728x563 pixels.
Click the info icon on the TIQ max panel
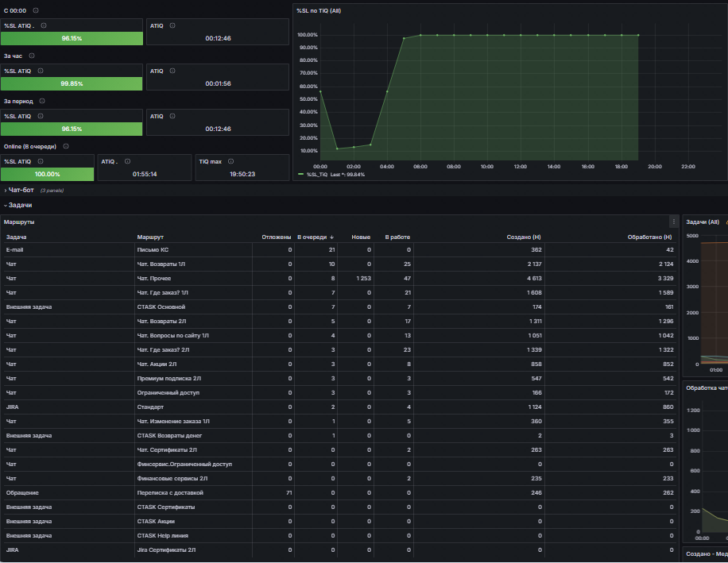pos(230,161)
